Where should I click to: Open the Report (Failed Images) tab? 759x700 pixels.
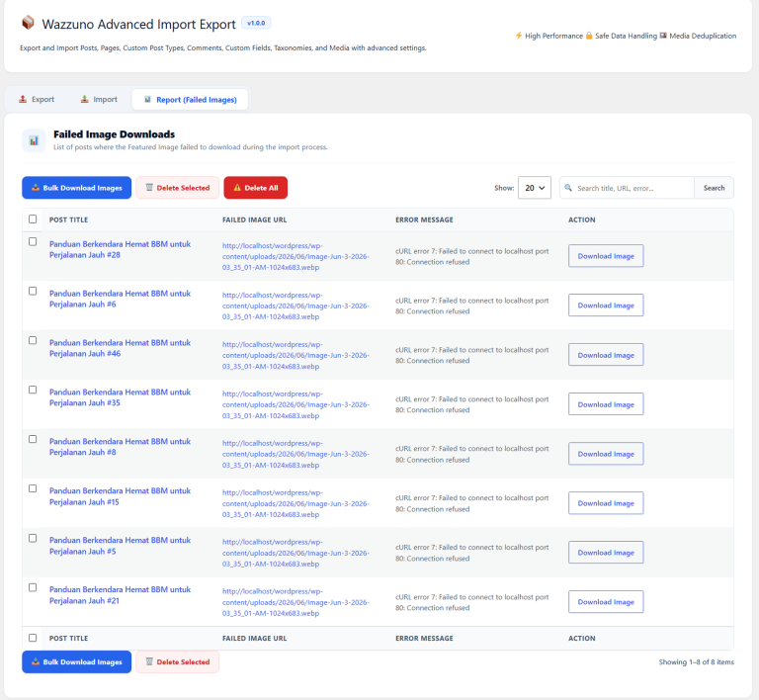(x=190, y=100)
